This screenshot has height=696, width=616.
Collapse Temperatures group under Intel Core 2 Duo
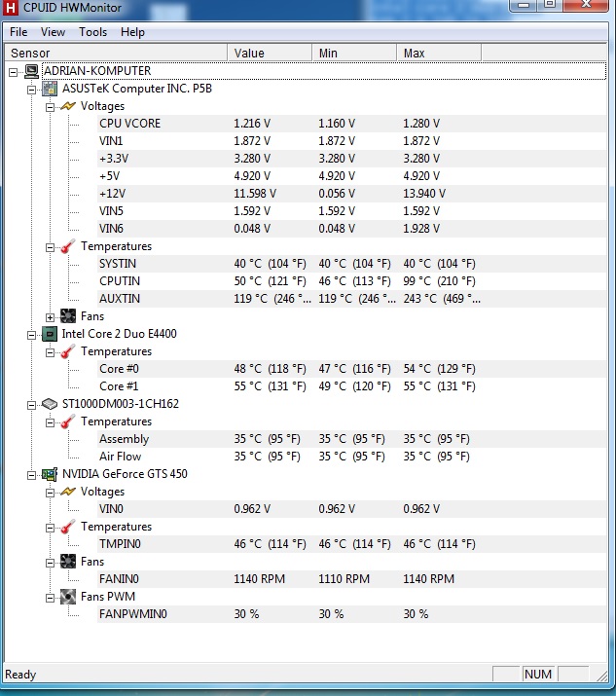[x=51, y=353]
